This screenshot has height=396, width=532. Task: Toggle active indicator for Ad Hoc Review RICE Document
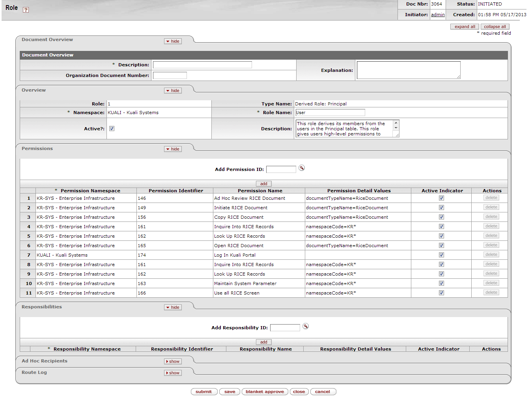click(441, 198)
